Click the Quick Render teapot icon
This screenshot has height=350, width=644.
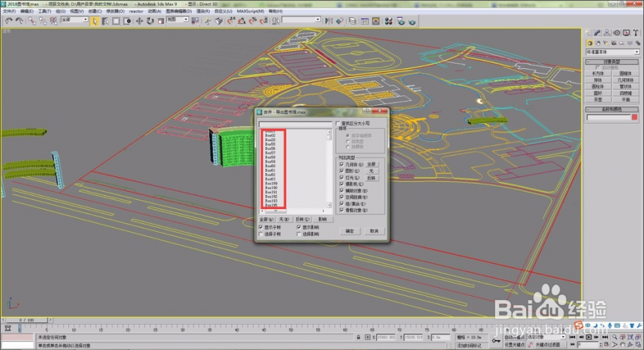click(x=412, y=21)
